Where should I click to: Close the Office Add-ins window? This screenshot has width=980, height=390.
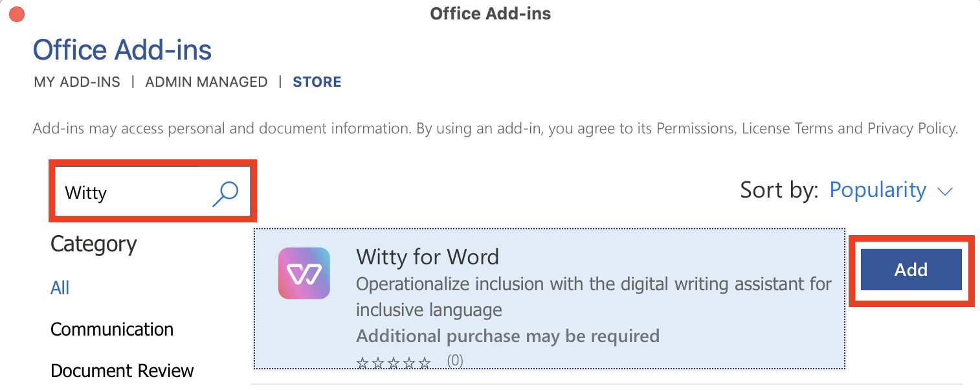[17, 14]
